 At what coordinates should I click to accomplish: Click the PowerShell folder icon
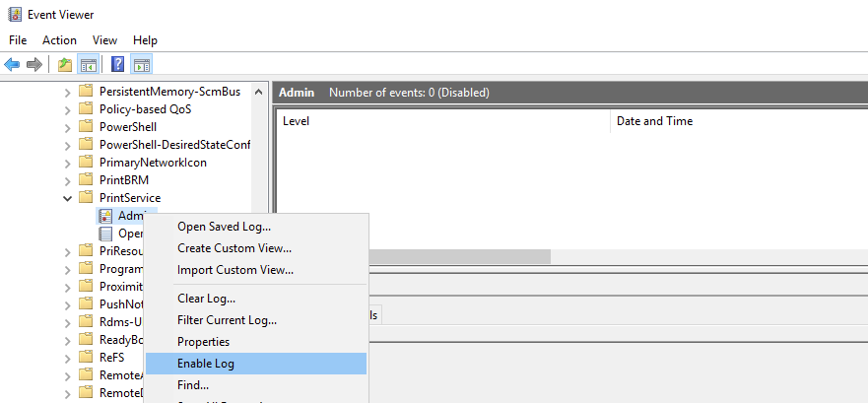[x=87, y=127]
